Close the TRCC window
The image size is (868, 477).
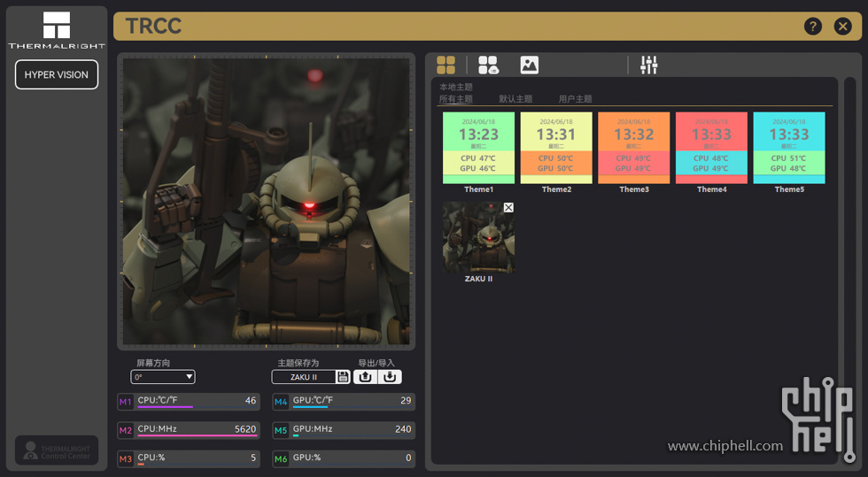[842, 26]
